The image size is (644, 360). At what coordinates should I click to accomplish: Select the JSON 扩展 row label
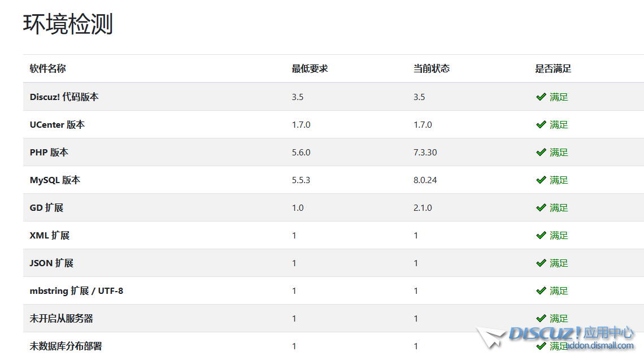pyautogui.click(x=51, y=263)
